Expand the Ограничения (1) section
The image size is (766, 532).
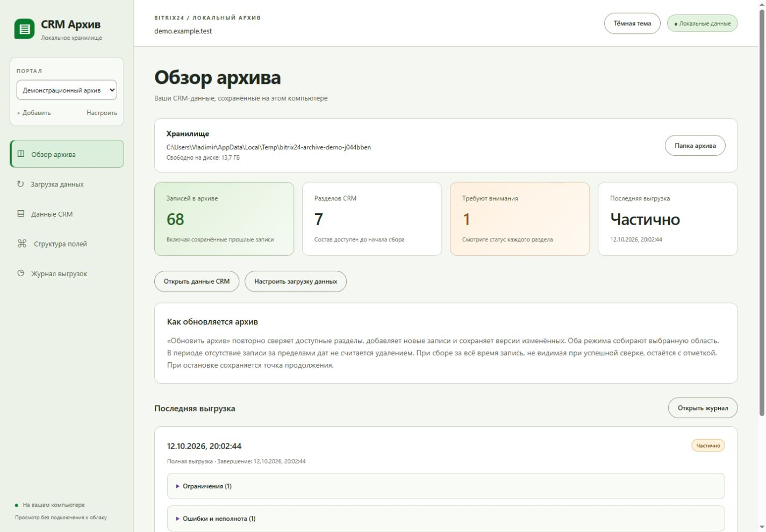click(x=446, y=486)
